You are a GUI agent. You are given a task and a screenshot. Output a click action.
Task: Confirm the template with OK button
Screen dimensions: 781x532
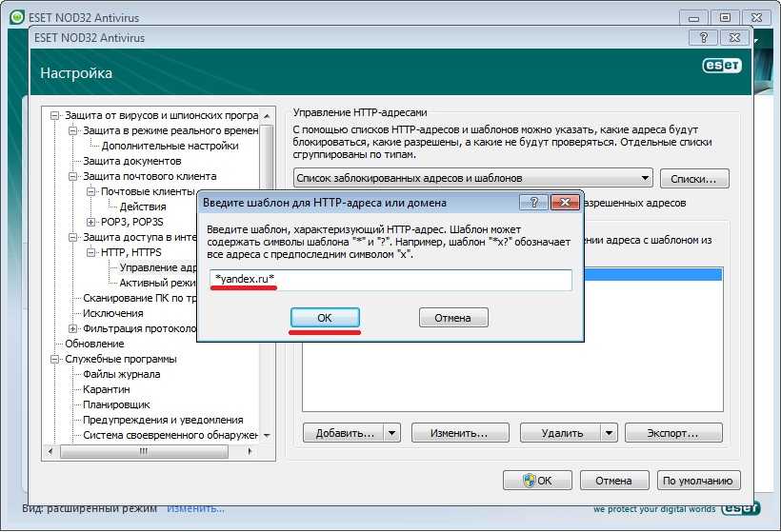(324, 318)
